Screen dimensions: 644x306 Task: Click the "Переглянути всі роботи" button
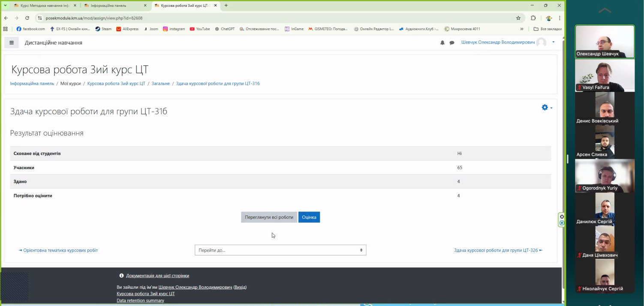[x=269, y=217]
